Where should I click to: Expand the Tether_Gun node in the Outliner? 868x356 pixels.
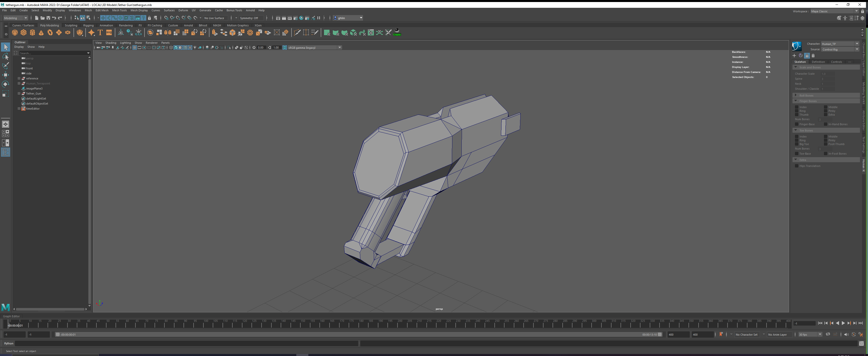pyautogui.click(x=19, y=94)
